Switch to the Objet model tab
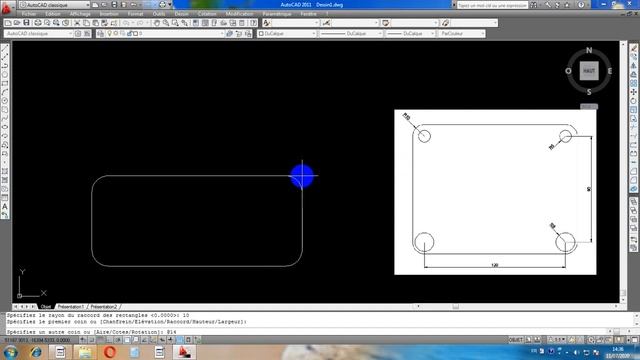The image size is (640, 360). (46, 307)
